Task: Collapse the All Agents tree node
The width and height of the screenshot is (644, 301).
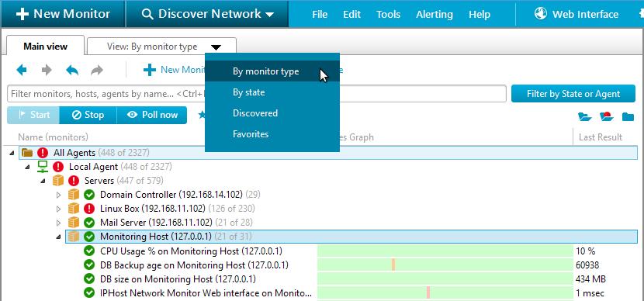Action: click(12, 153)
